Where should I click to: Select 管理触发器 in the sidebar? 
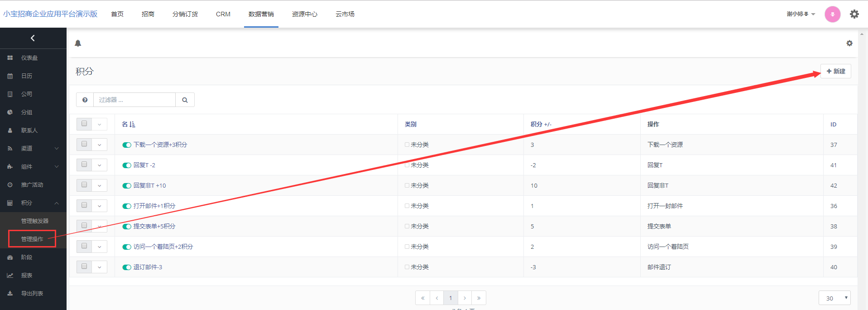point(34,221)
